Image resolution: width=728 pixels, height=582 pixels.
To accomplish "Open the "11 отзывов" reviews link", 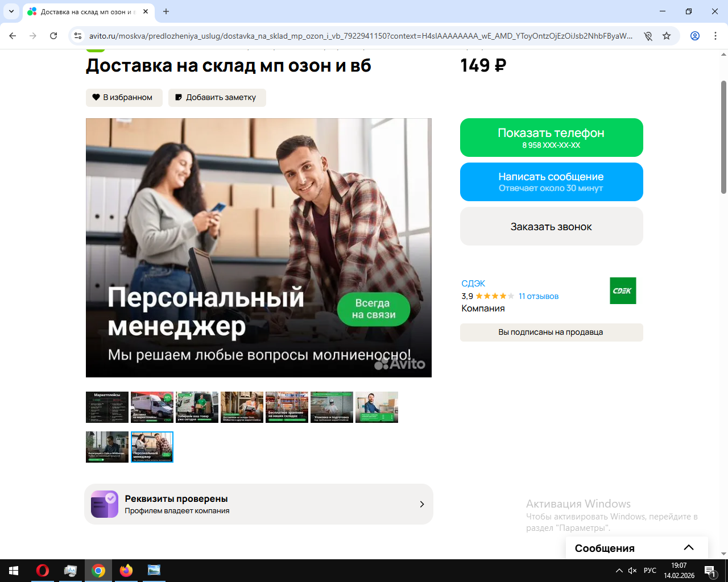I will (539, 296).
